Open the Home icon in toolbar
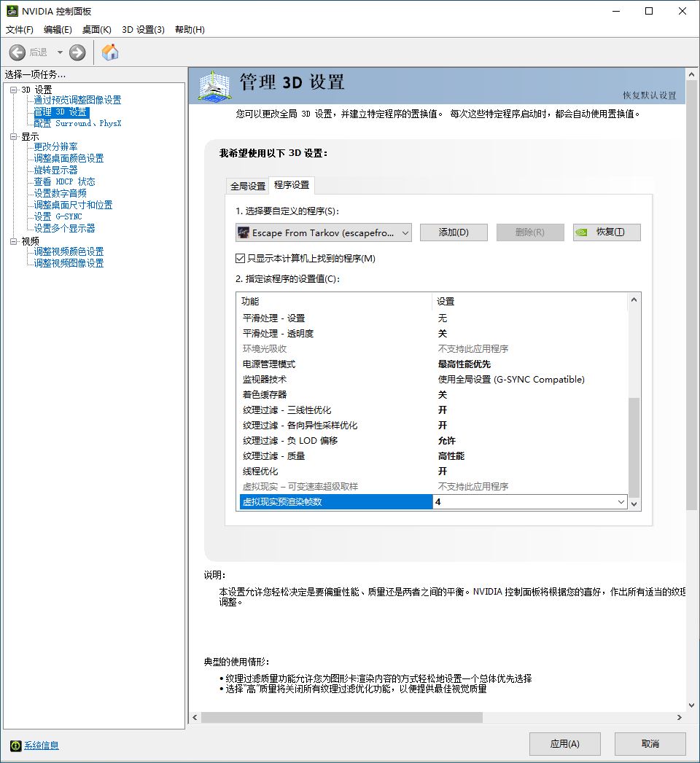 click(110, 52)
